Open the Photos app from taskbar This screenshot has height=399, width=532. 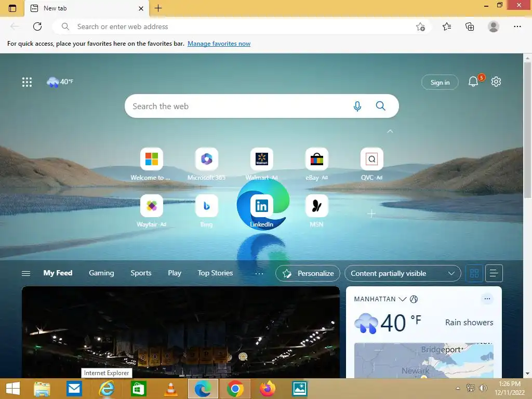point(300,389)
